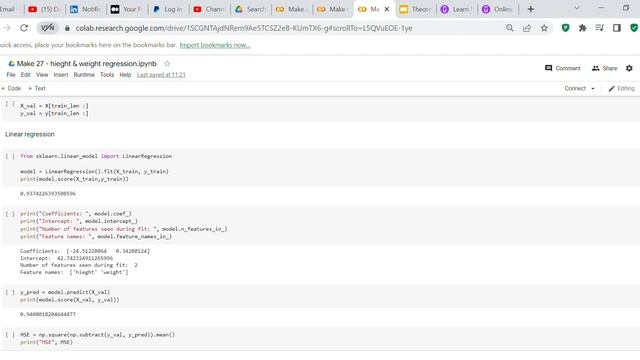Open the Edit menu
Screen dimensions: 640x360
[x=25, y=75]
